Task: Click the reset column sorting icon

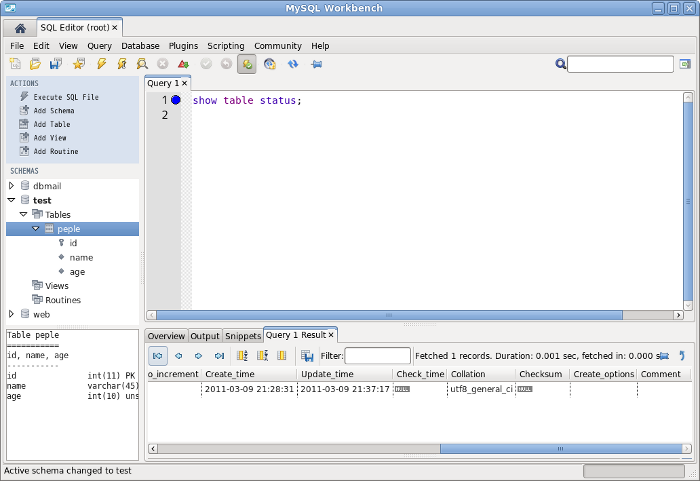Action: [x=282, y=356]
